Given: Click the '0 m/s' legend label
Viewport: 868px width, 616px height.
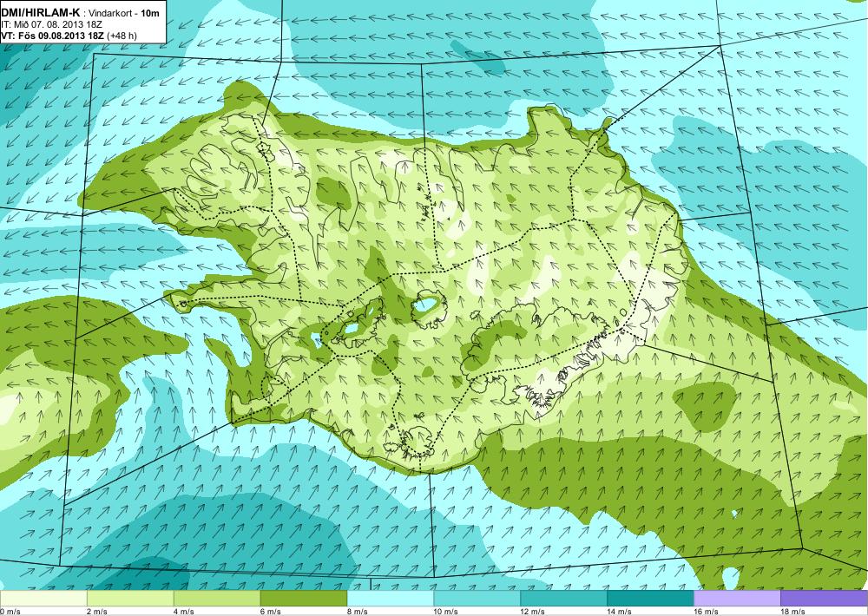Looking at the screenshot, I should 10,612.
